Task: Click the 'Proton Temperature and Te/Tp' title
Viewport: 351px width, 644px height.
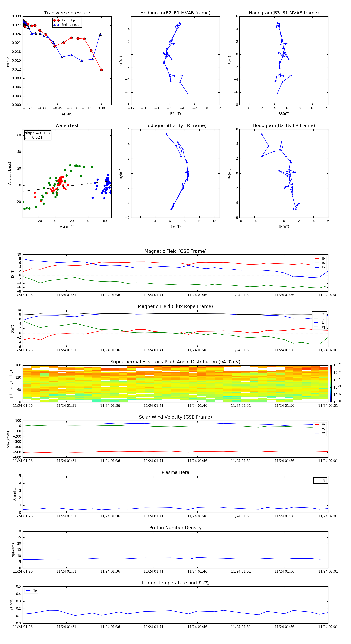Action: point(175,583)
